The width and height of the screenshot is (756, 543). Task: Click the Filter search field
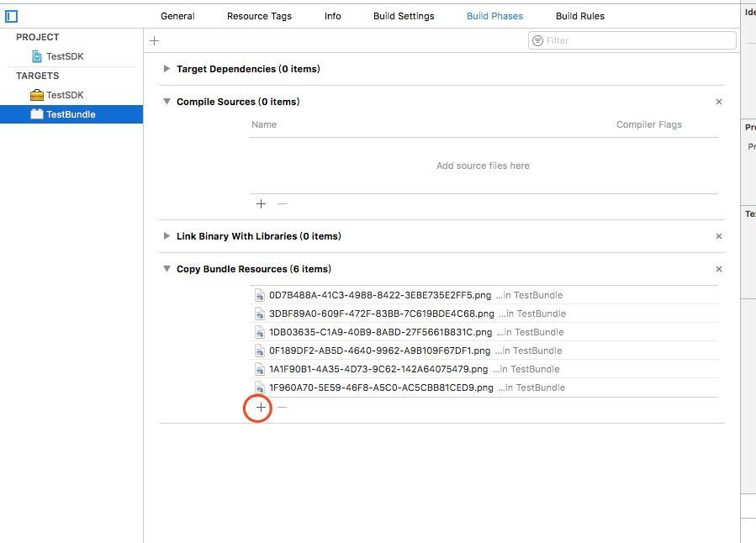tap(632, 41)
